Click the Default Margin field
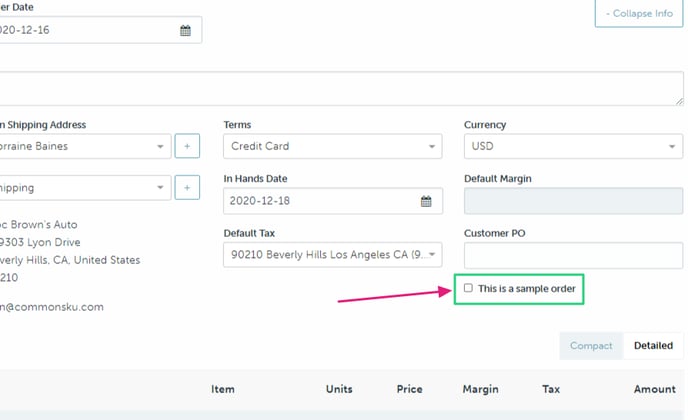The image size is (688, 420). (572, 201)
